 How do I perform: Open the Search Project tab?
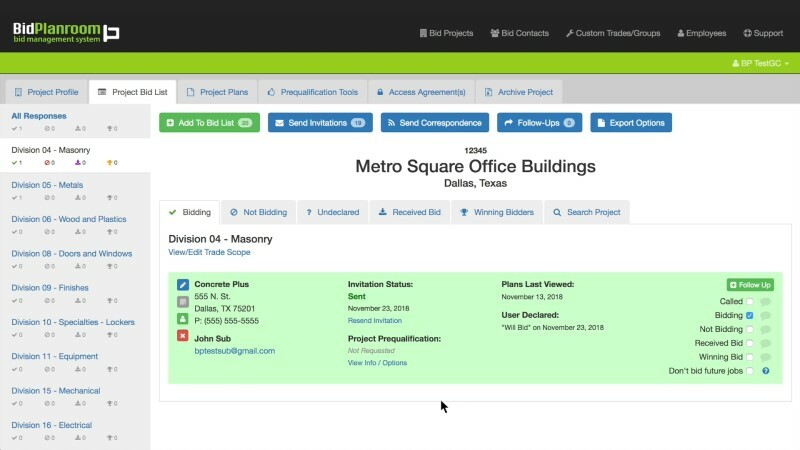[587, 212]
